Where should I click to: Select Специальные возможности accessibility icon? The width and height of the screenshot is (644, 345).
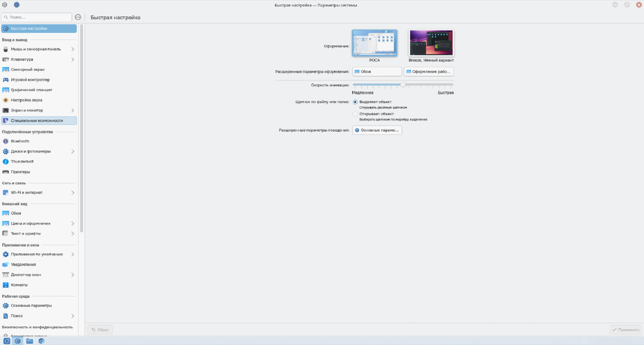click(x=6, y=121)
